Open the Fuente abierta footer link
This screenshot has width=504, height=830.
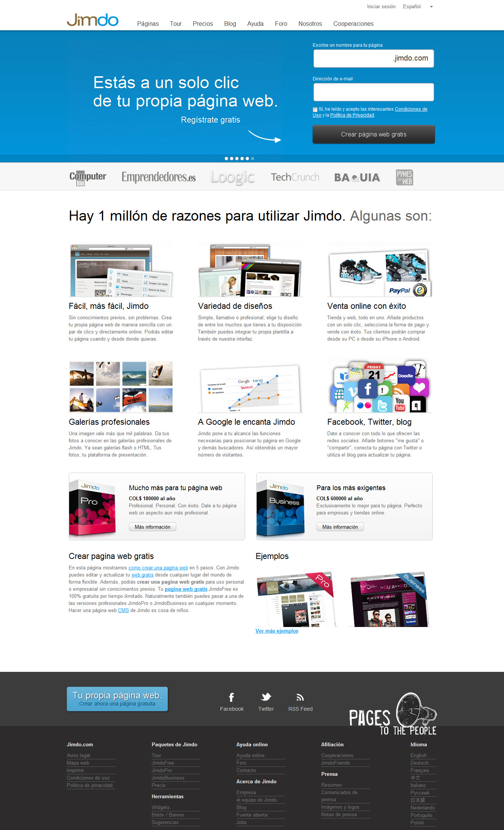click(x=252, y=815)
